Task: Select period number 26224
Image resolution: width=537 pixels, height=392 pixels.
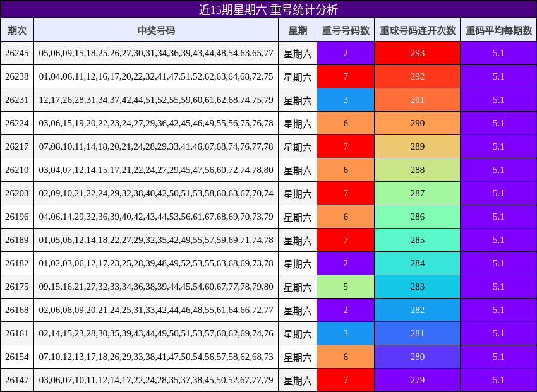Action: tap(17, 123)
